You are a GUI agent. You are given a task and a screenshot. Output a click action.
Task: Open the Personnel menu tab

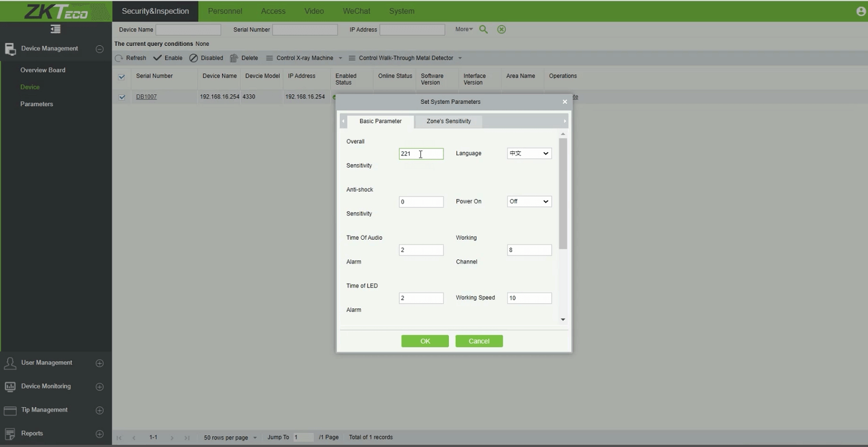click(225, 11)
